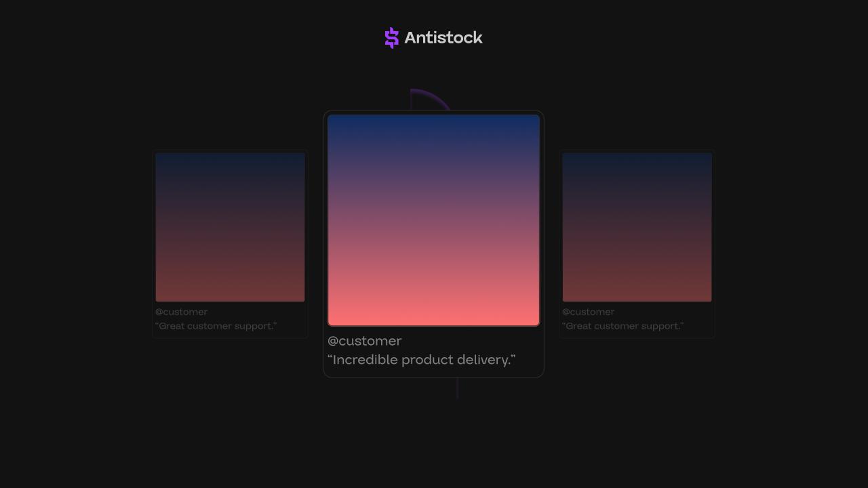Click the purple Antistock logo symbol
This screenshot has width=868, height=488.
click(x=391, y=38)
